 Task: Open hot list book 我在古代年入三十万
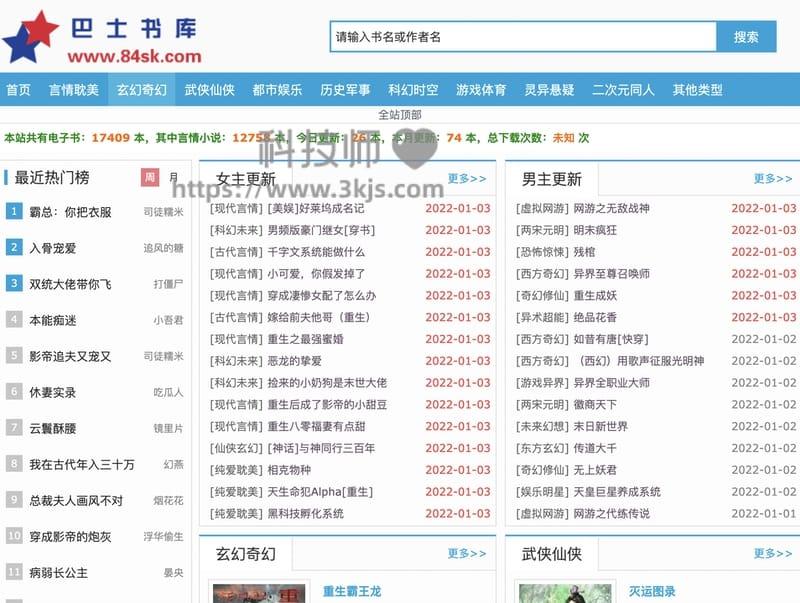[x=82, y=465]
